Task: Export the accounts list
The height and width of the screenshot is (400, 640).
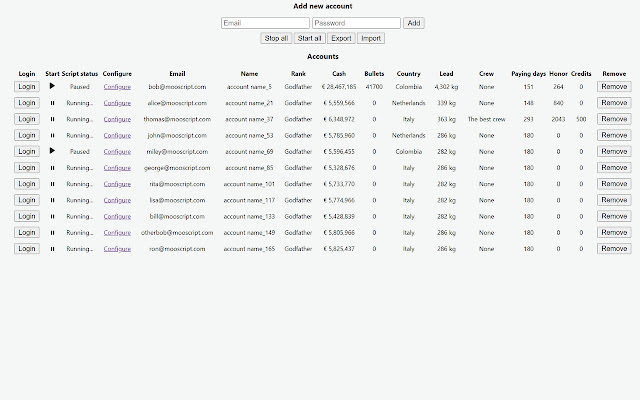Action: point(341,38)
